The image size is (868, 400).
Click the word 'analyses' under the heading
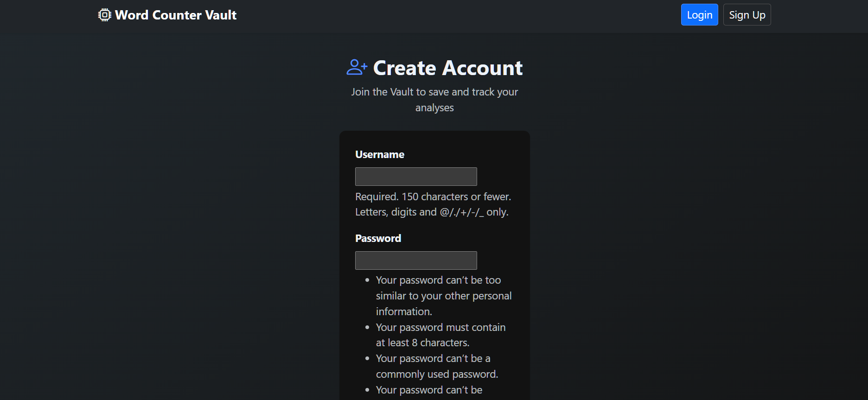pyautogui.click(x=434, y=108)
